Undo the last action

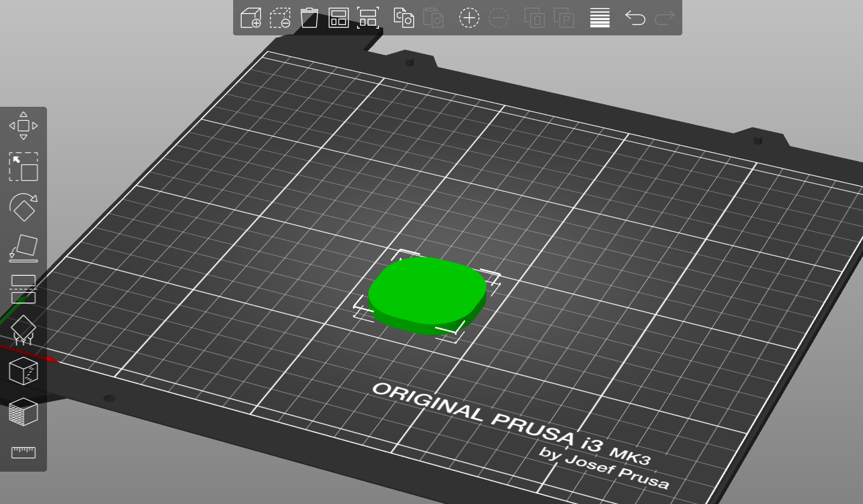(x=635, y=18)
